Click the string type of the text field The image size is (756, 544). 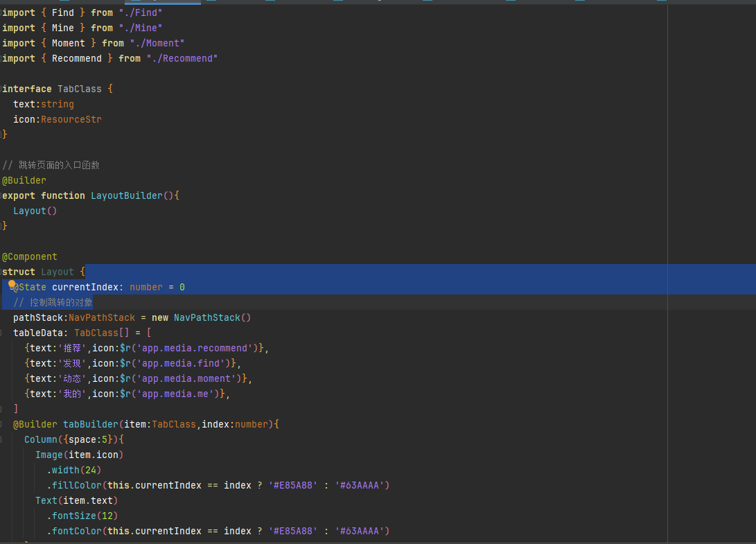tap(58, 104)
